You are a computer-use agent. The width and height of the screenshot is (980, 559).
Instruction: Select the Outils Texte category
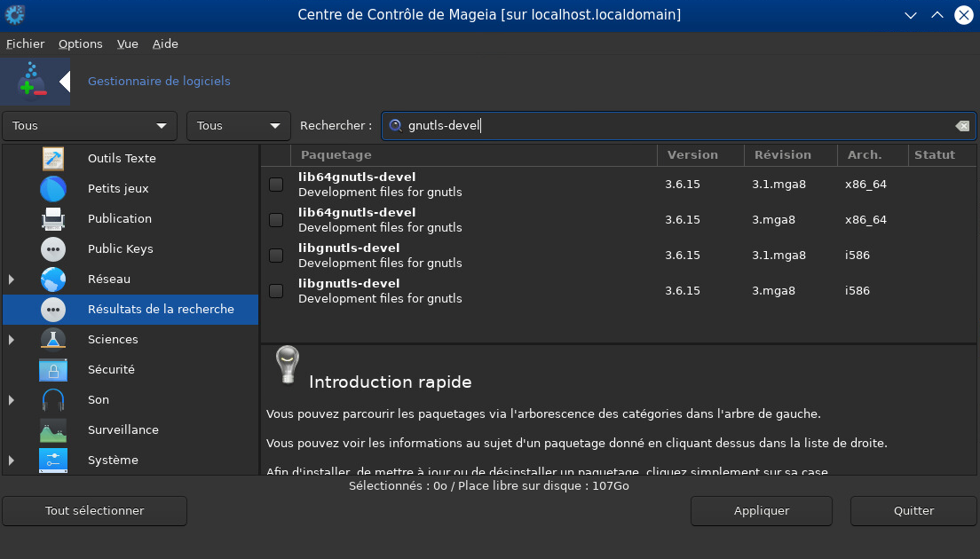122,159
